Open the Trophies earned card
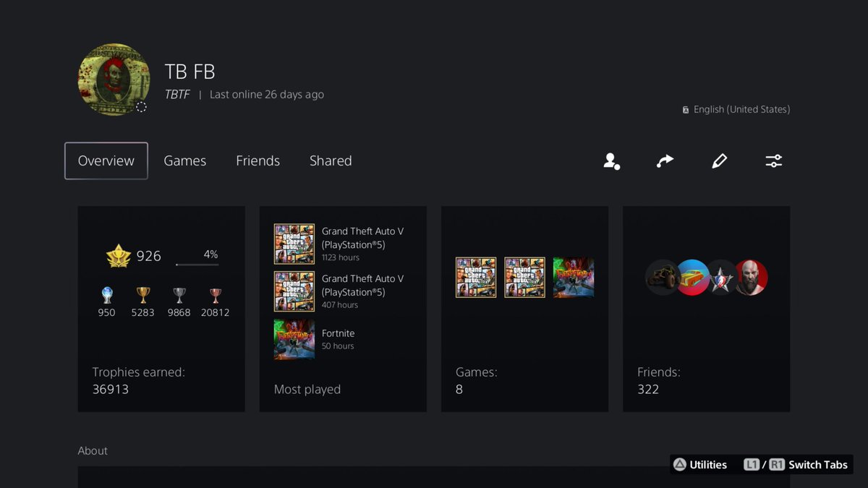 pyautogui.click(x=161, y=309)
